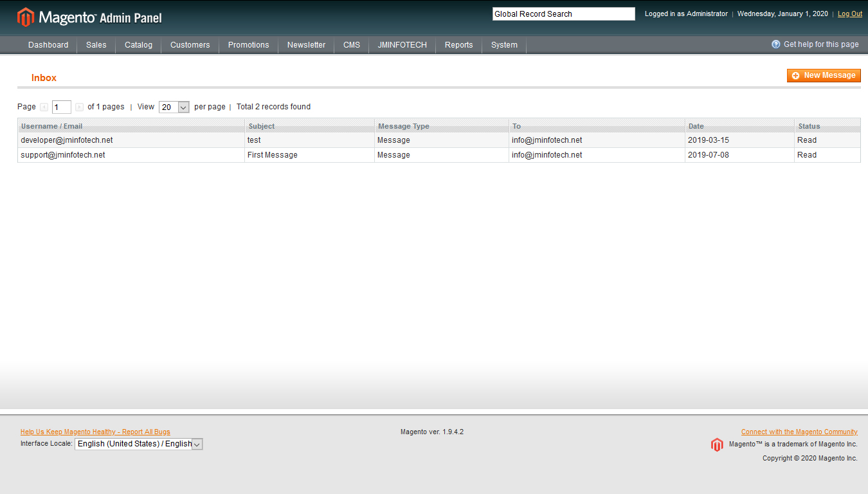The width and height of the screenshot is (868, 494).
Task: Open the Newsletter menu
Action: pos(307,45)
